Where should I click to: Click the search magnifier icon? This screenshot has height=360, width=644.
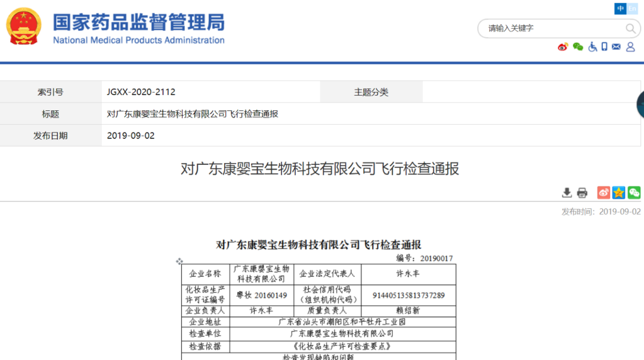[630, 28]
